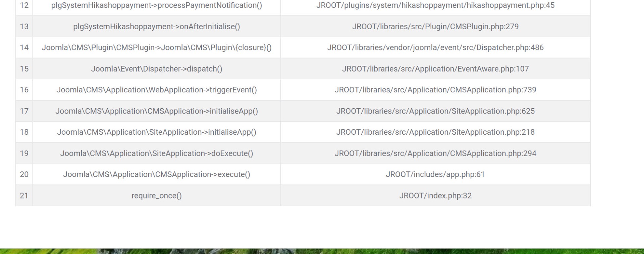This screenshot has height=254, width=644.
Task: Select the EventAware.php:107 location cell
Action: tap(435, 69)
